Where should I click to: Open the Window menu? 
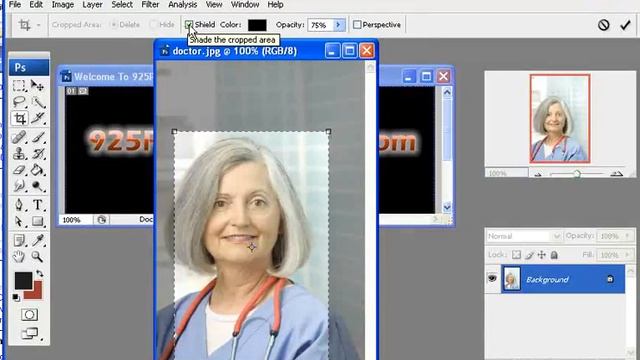pyautogui.click(x=245, y=5)
